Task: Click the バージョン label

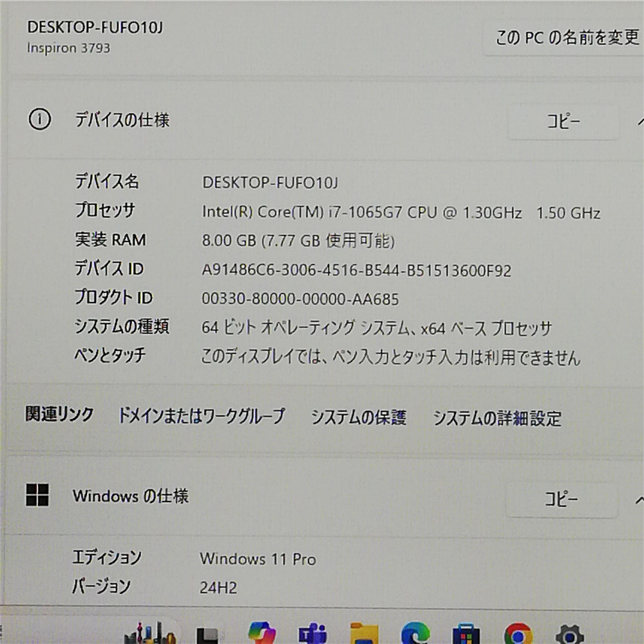Action: pyautogui.click(x=101, y=586)
